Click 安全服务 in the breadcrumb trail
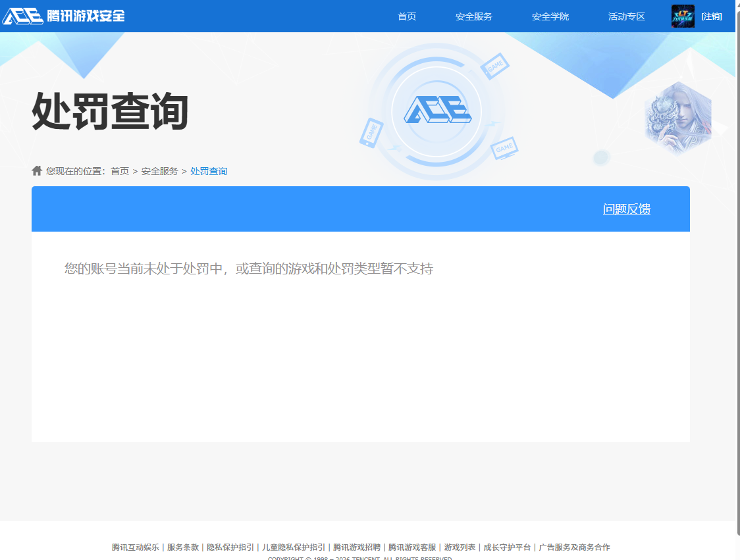 (x=161, y=170)
